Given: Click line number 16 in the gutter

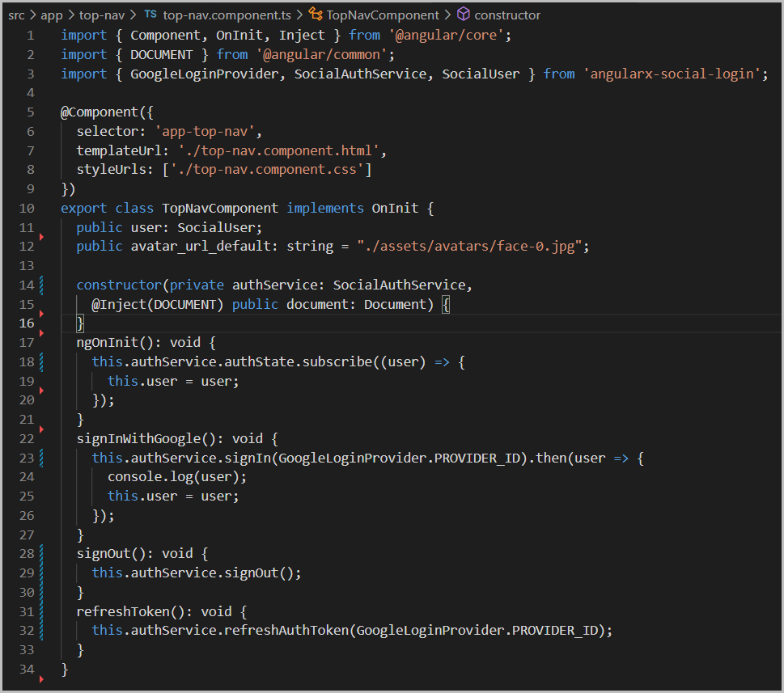Looking at the screenshot, I should pos(27,323).
